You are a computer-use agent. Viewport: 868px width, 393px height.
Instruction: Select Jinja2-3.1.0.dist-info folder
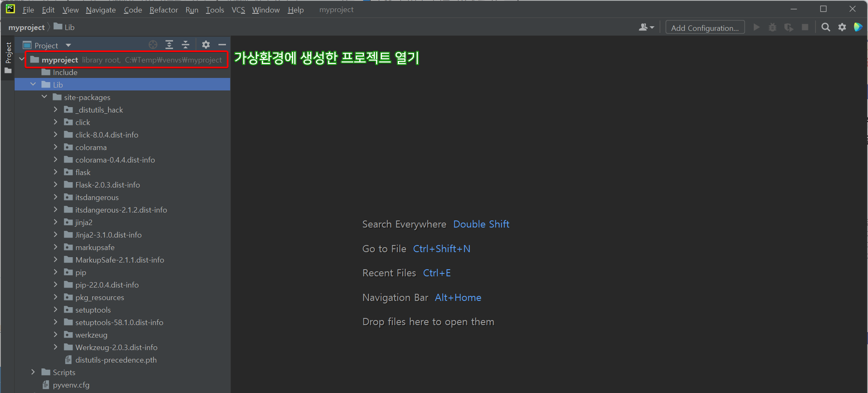coord(108,235)
